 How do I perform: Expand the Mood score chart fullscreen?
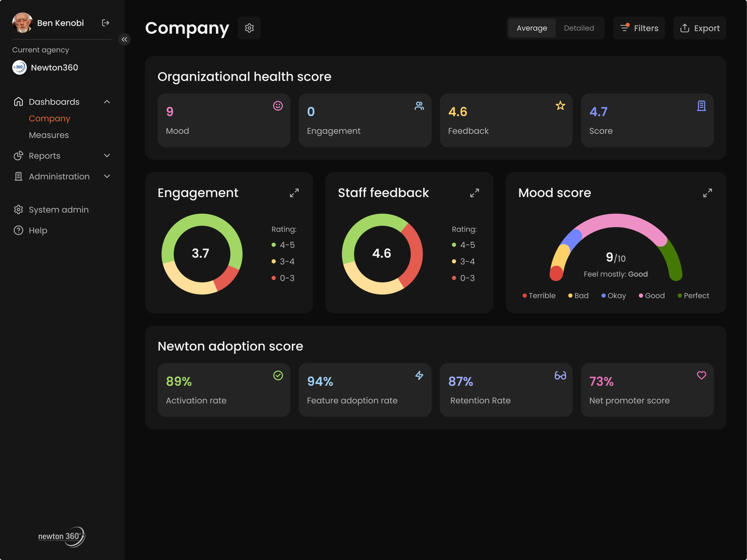(x=707, y=193)
